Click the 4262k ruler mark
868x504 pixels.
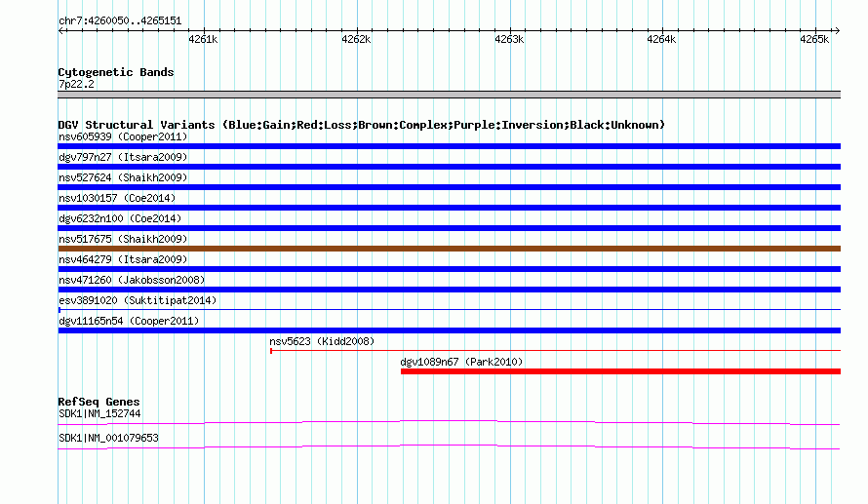coord(356,39)
